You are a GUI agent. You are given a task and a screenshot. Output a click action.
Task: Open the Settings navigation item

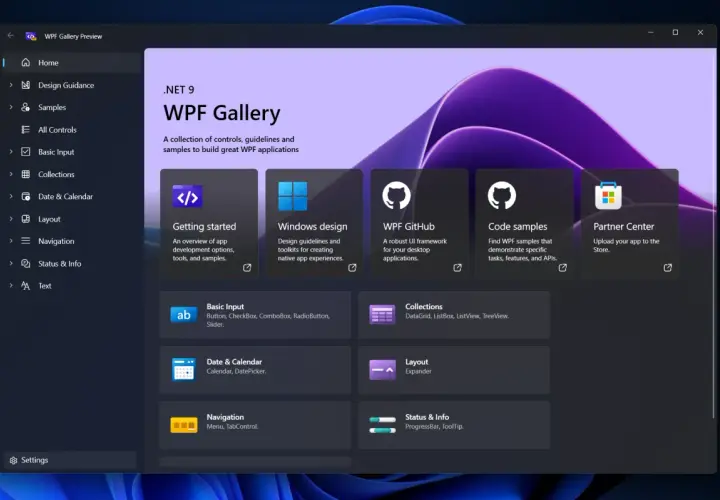[x=70, y=460]
